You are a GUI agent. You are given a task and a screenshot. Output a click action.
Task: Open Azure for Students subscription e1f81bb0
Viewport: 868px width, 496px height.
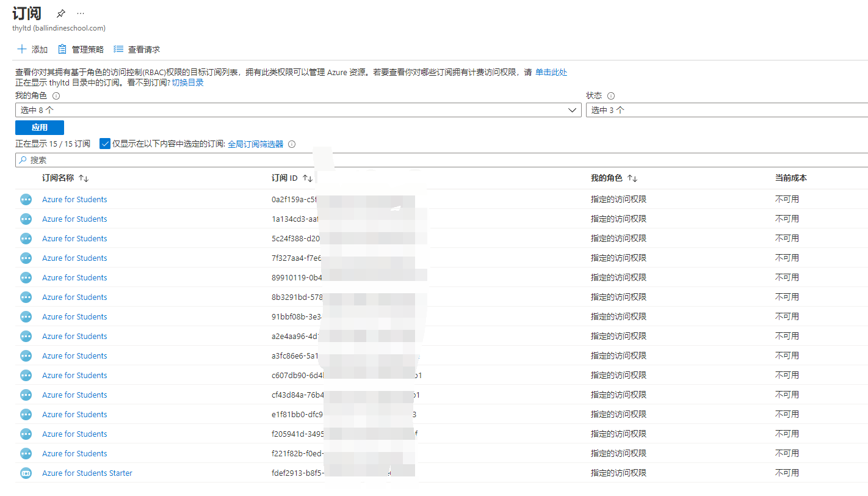tap(74, 414)
